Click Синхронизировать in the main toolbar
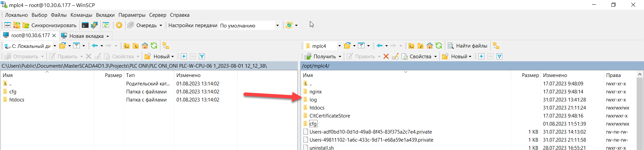Screen dimensions: 644x150 click(x=50, y=25)
